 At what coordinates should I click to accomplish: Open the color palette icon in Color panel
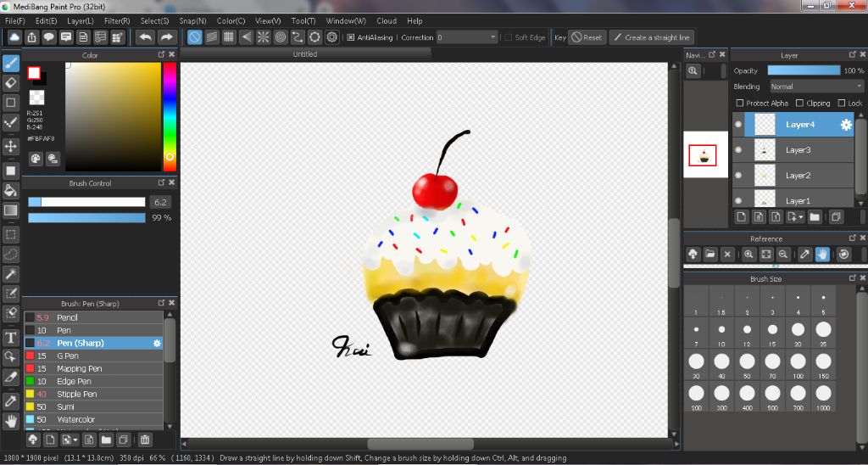[36, 159]
